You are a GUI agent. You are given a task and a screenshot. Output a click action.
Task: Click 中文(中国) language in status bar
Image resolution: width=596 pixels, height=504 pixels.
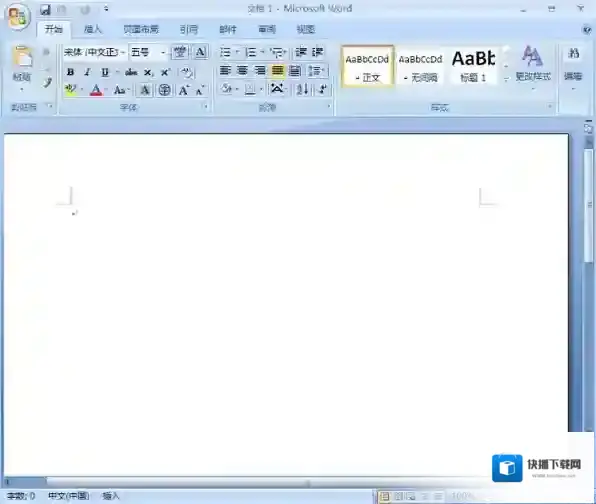tap(68, 496)
